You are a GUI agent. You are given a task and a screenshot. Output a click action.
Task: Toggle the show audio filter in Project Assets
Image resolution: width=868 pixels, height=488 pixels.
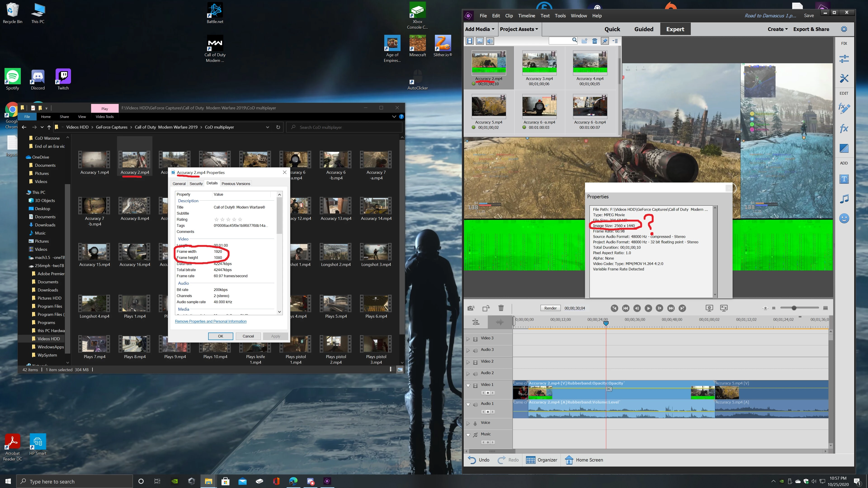pyautogui.click(x=490, y=41)
